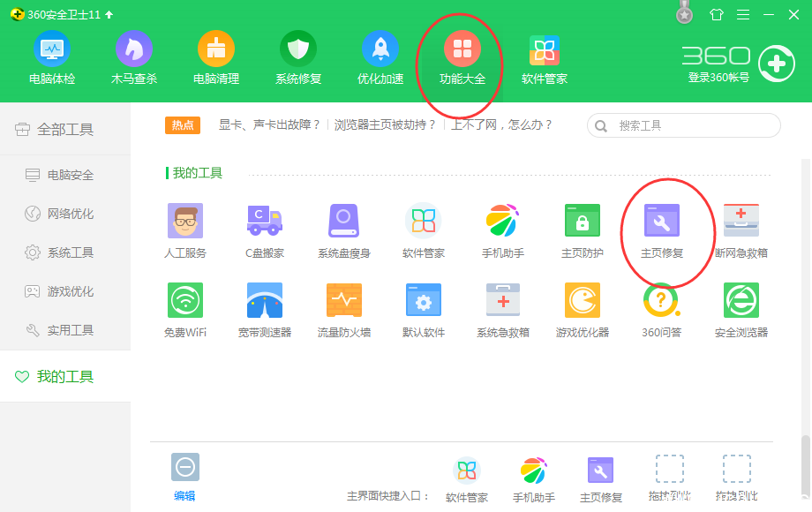
Task: Open the hamburger main menu
Action: [745, 14]
